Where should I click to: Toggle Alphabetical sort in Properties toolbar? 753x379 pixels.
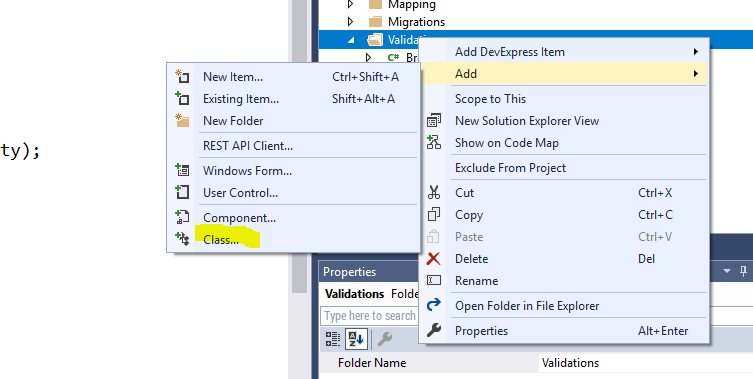coord(356,339)
